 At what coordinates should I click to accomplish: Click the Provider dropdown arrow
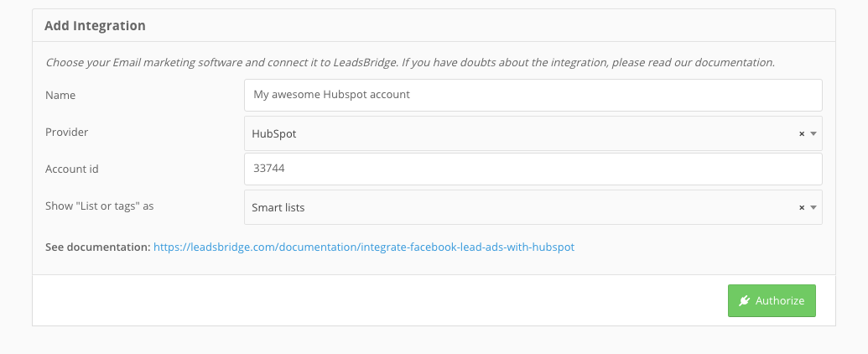coord(813,133)
